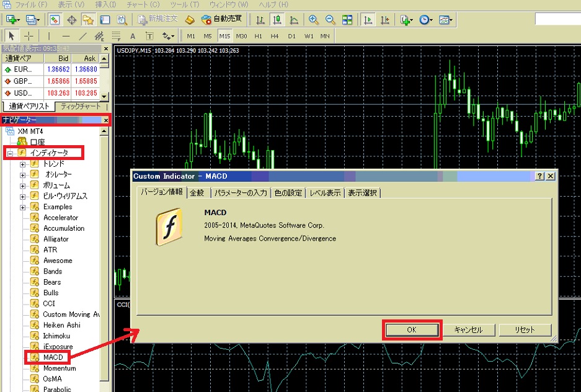Open the Strategy Tester icon
Viewport: 581px width, 392px height.
(122, 20)
